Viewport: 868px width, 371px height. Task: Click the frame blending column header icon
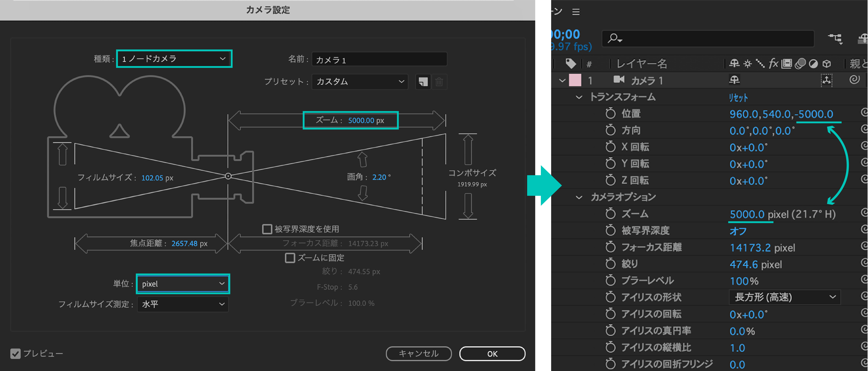[787, 63]
